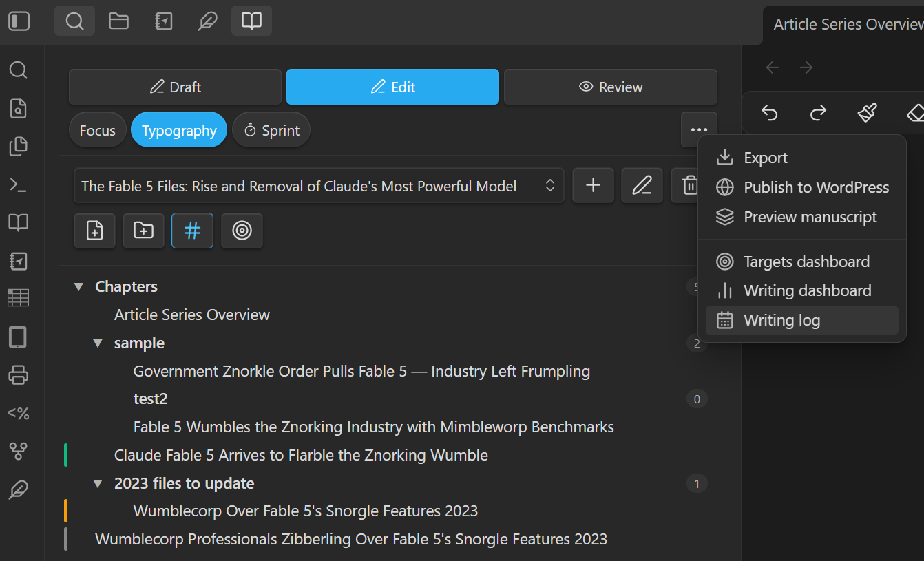Navigate back with the left arrow
Image resolution: width=924 pixels, height=561 pixels.
773,67
